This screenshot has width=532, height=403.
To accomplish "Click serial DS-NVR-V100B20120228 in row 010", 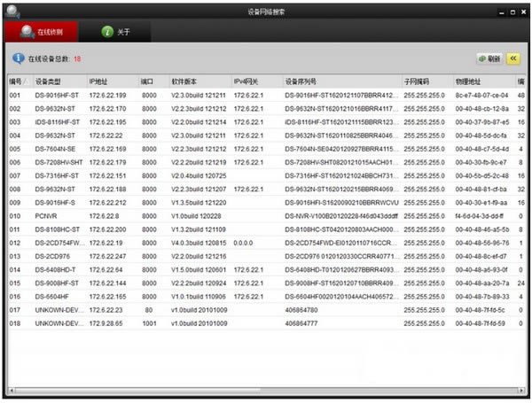I will 341,216.
